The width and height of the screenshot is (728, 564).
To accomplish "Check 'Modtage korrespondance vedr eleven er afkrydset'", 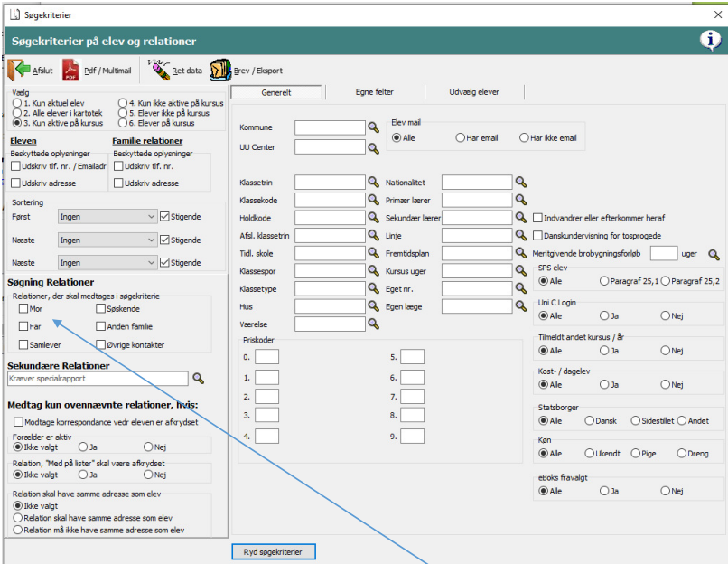I will pos(19,422).
